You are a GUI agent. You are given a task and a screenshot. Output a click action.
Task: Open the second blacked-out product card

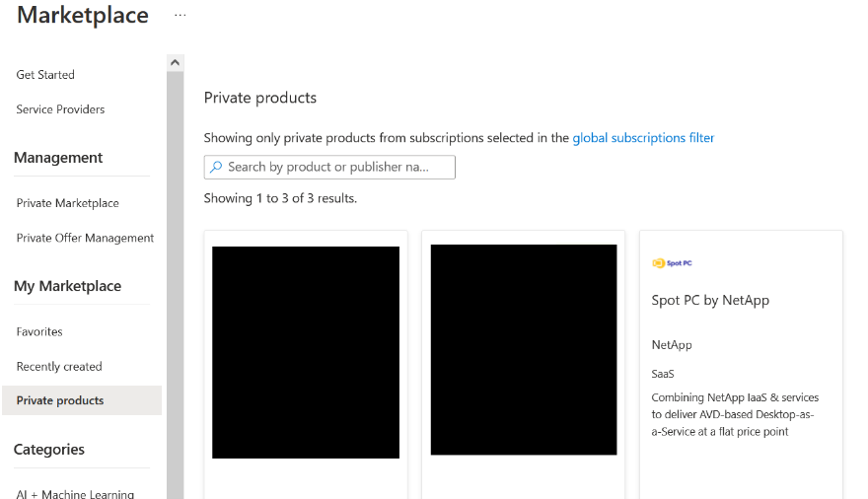pos(524,350)
